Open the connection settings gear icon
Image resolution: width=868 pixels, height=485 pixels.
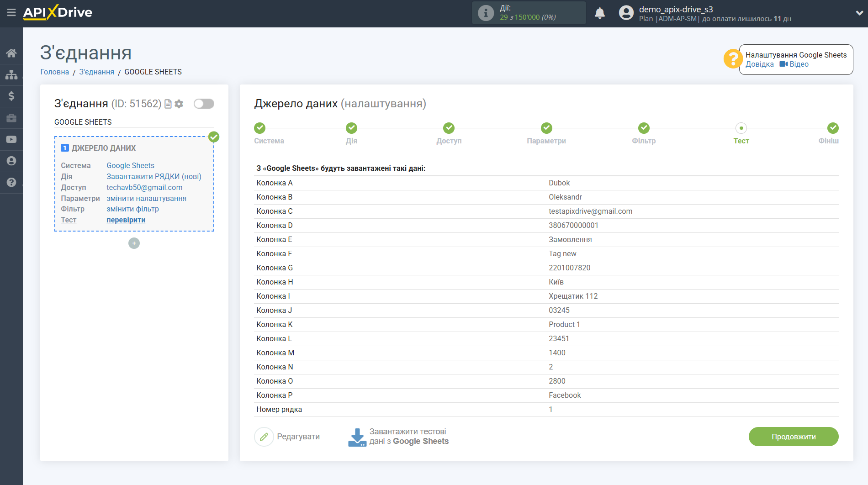pos(179,104)
